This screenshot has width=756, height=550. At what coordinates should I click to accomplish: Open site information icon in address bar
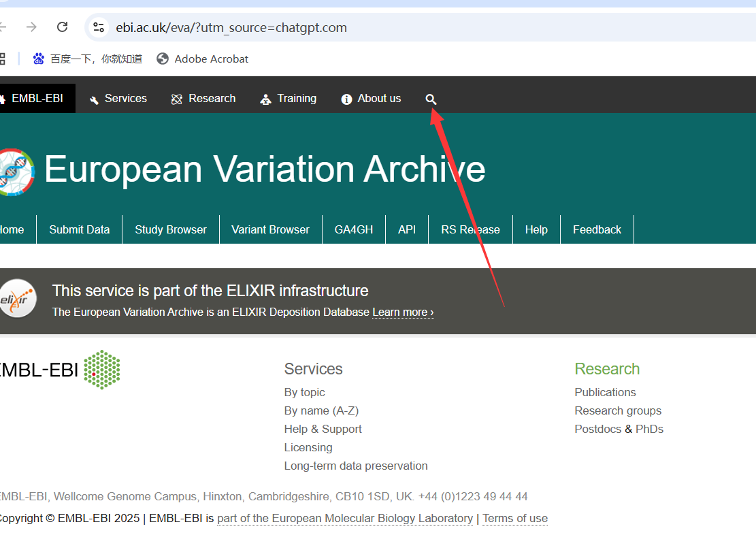99,27
